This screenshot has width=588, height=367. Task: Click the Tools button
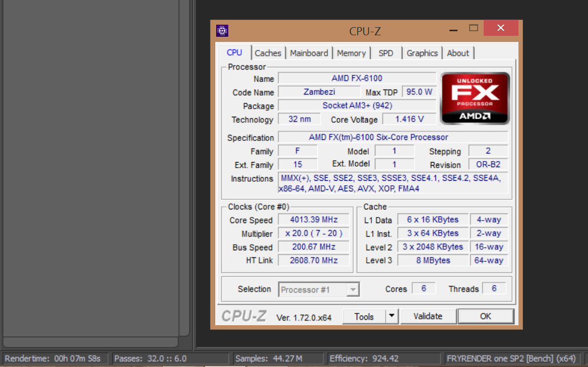(x=364, y=317)
